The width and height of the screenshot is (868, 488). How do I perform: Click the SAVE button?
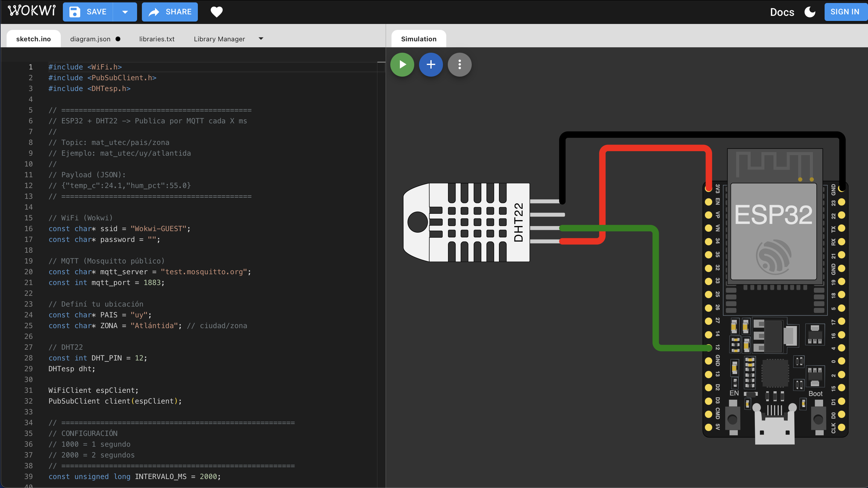point(88,12)
